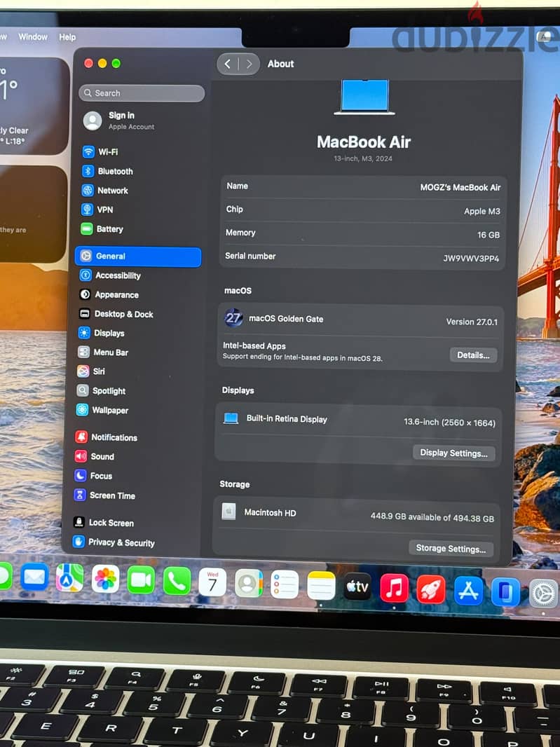Open Wallpaper settings

pyautogui.click(x=102, y=410)
